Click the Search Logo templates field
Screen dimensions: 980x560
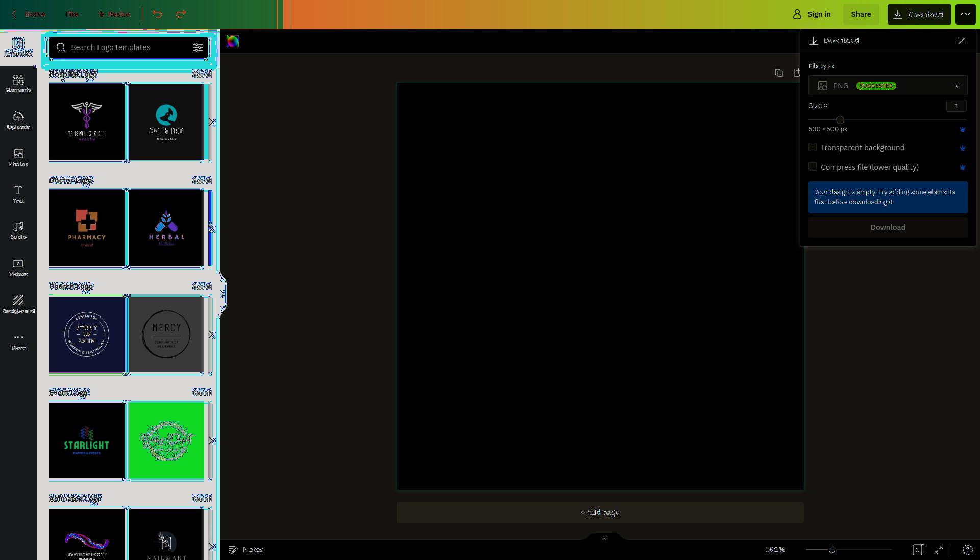click(x=129, y=47)
